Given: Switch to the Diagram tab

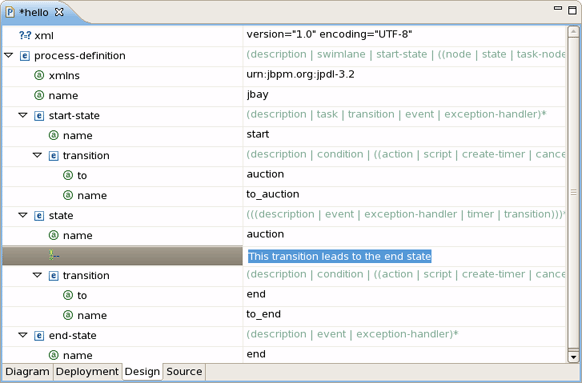Looking at the screenshot, I should coord(27,371).
